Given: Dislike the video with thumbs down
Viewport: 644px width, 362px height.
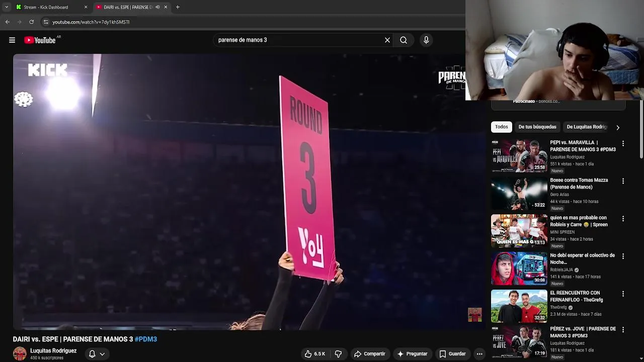Looking at the screenshot, I should (338, 354).
